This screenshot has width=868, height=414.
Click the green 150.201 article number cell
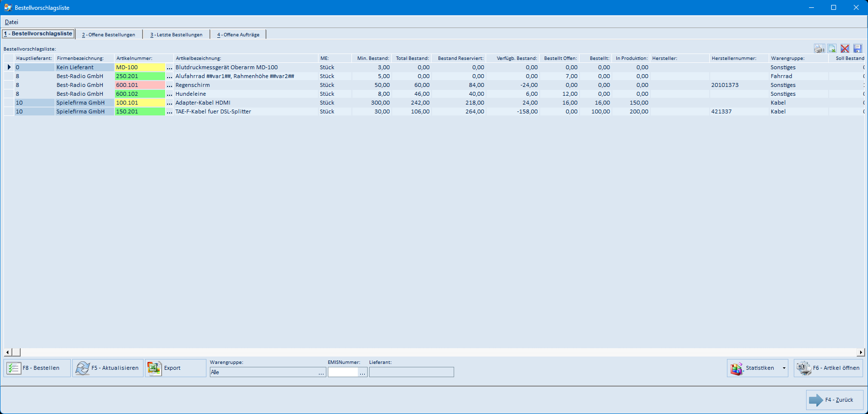tap(140, 111)
